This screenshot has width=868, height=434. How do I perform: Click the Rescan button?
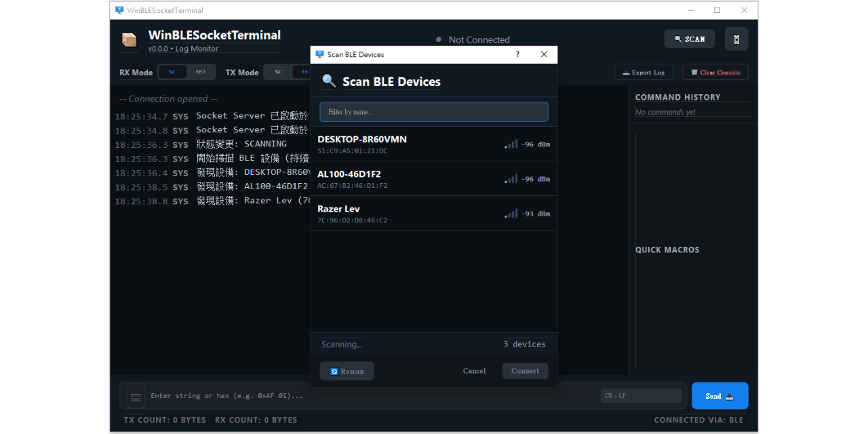(x=347, y=371)
